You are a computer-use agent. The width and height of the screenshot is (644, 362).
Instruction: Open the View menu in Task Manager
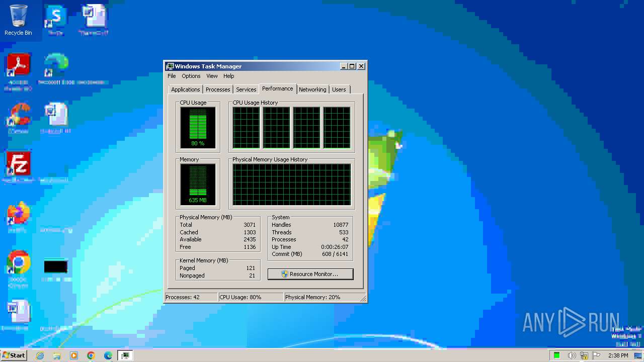tap(212, 76)
